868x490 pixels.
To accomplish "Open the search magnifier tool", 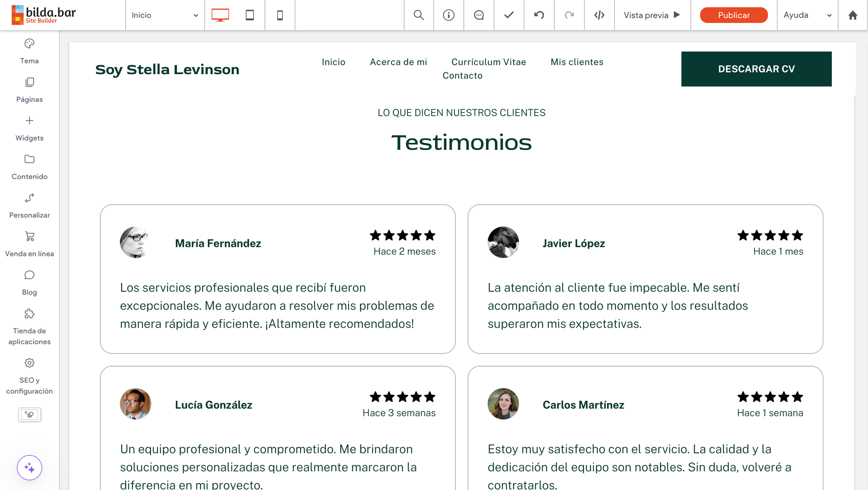I will coord(419,15).
